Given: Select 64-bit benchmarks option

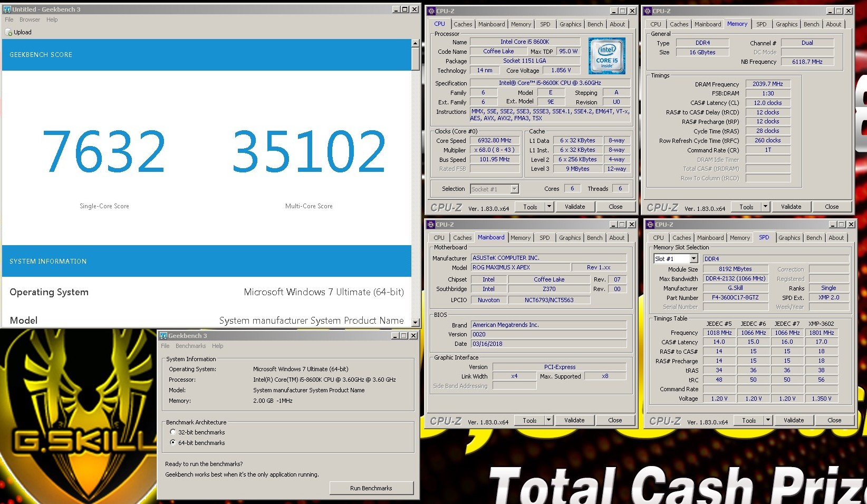Looking at the screenshot, I should [173, 443].
